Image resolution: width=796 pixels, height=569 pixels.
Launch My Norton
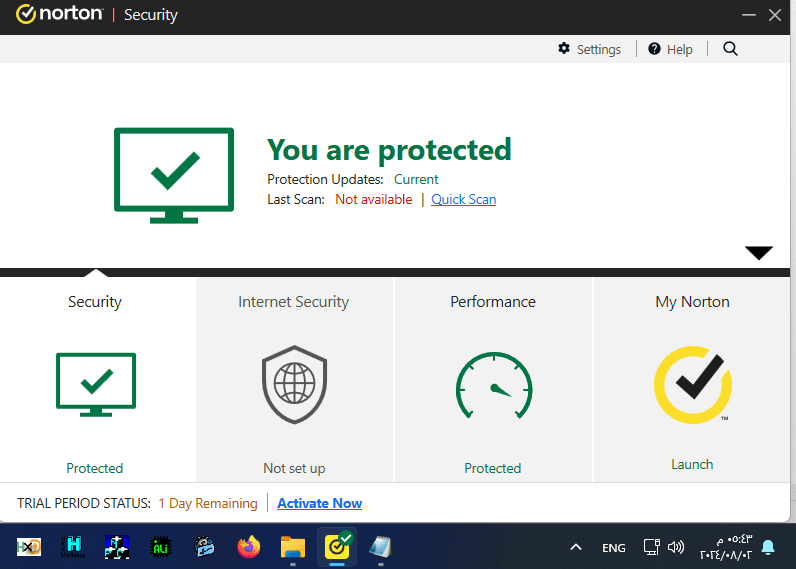[x=692, y=464]
